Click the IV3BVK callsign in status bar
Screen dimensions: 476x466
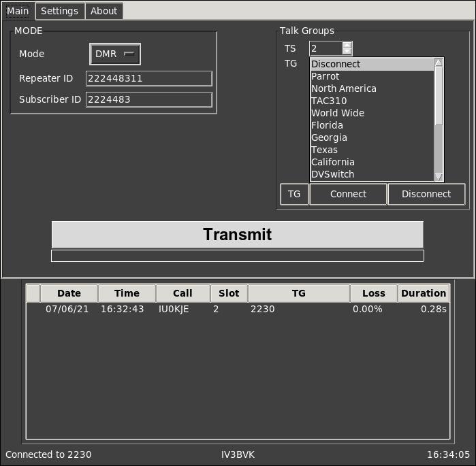click(238, 454)
